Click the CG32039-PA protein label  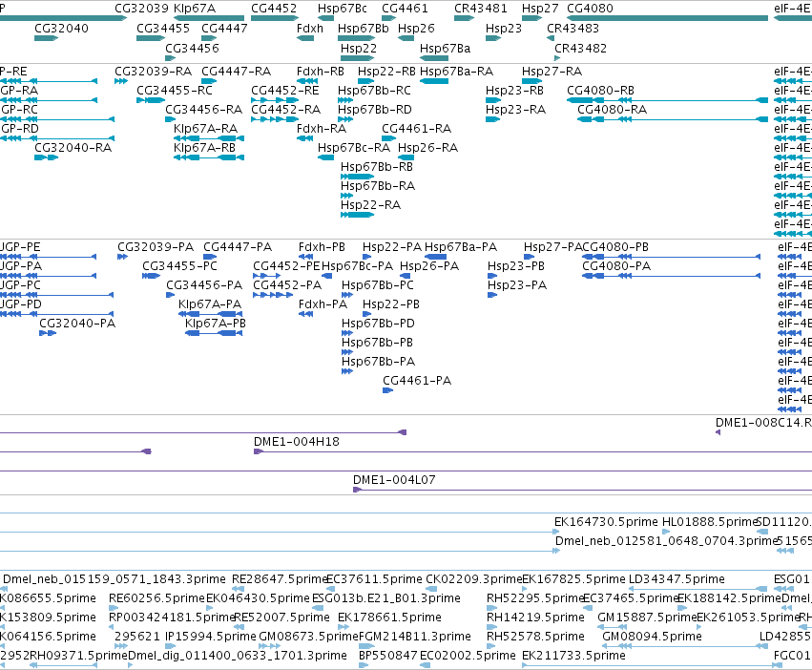(x=156, y=246)
